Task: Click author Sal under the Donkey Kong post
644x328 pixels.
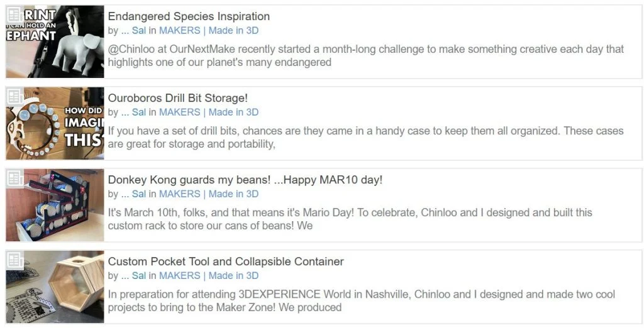Action: click(139, 194)
